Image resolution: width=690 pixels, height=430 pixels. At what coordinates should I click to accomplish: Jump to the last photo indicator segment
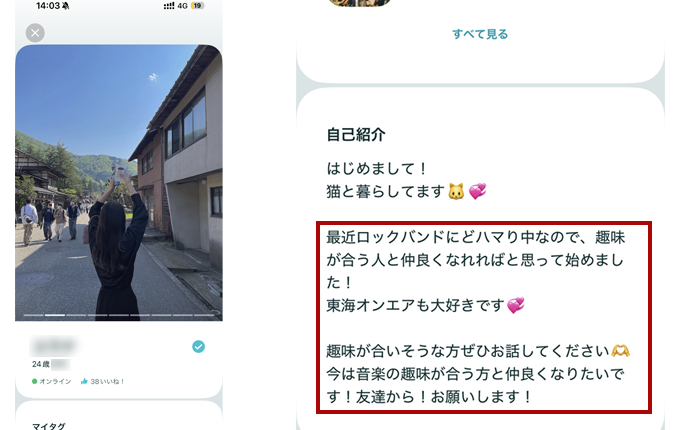(x=204, y=315)
